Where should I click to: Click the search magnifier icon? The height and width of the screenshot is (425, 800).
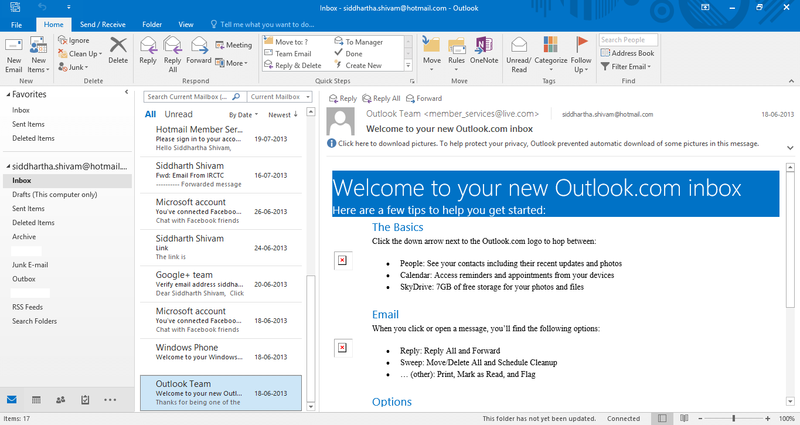[236, 96]
